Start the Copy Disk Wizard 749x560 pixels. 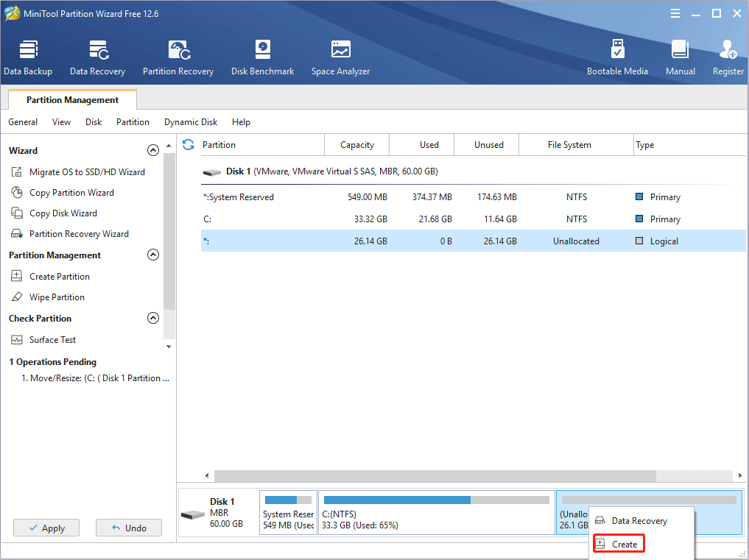click(x=54, y=213)
